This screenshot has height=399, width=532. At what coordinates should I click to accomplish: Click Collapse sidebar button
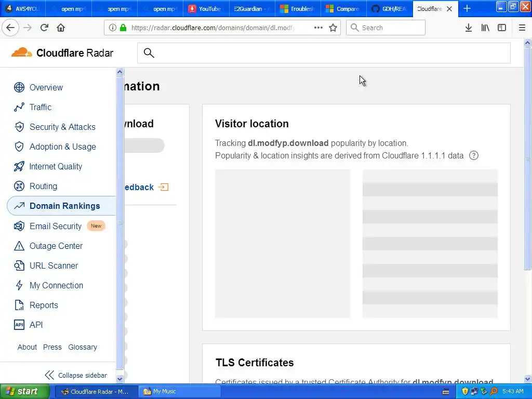pos(76,375)
